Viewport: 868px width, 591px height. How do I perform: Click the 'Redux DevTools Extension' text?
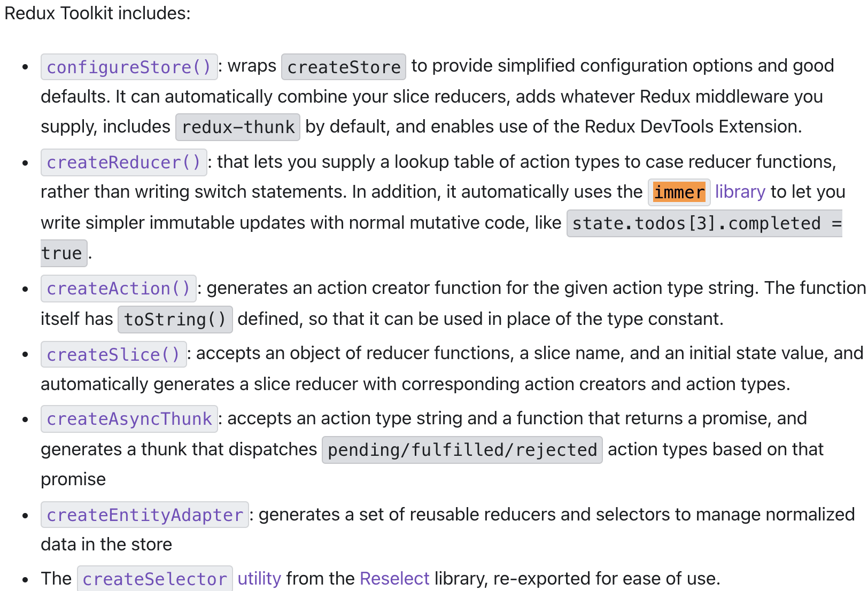692,127
